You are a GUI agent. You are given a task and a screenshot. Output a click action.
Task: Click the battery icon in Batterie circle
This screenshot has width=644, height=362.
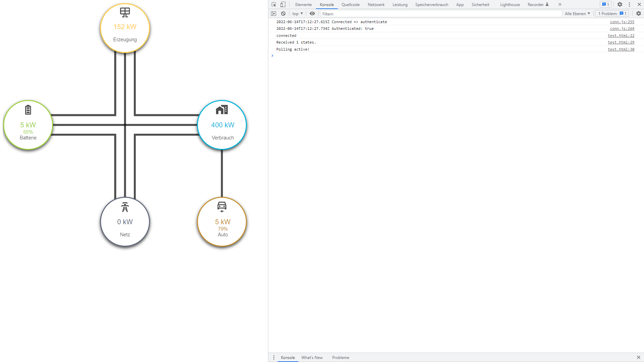(x=28, y=110)
